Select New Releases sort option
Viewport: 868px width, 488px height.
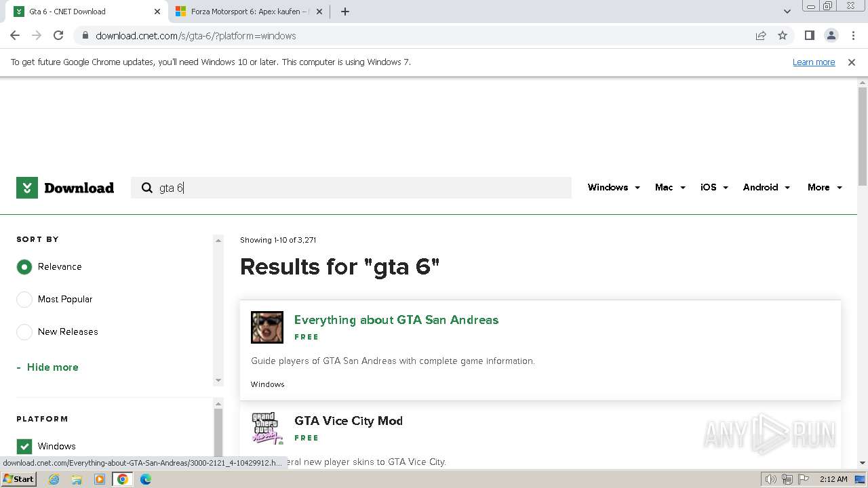pyautogui.click(x=24, y=332)
